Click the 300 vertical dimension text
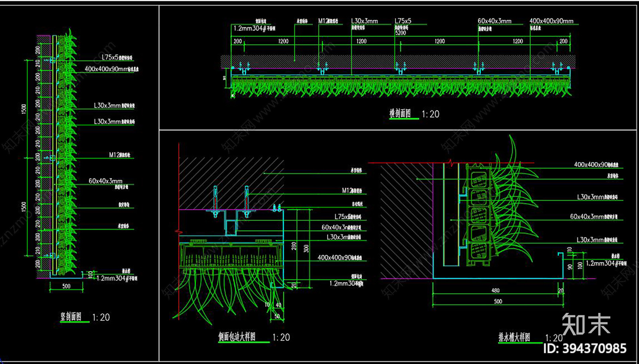 pos(306,248)
